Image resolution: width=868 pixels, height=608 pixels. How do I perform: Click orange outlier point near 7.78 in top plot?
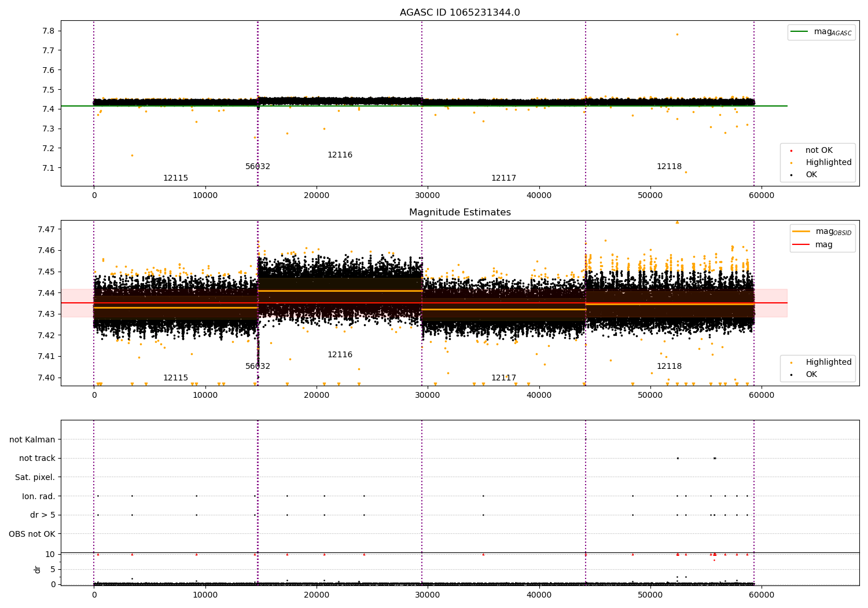(x=677, y=34)
